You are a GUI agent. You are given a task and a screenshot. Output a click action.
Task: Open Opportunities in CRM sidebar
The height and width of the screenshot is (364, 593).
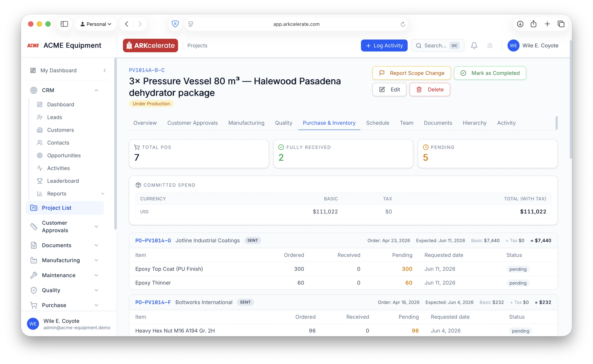point(64,155)
